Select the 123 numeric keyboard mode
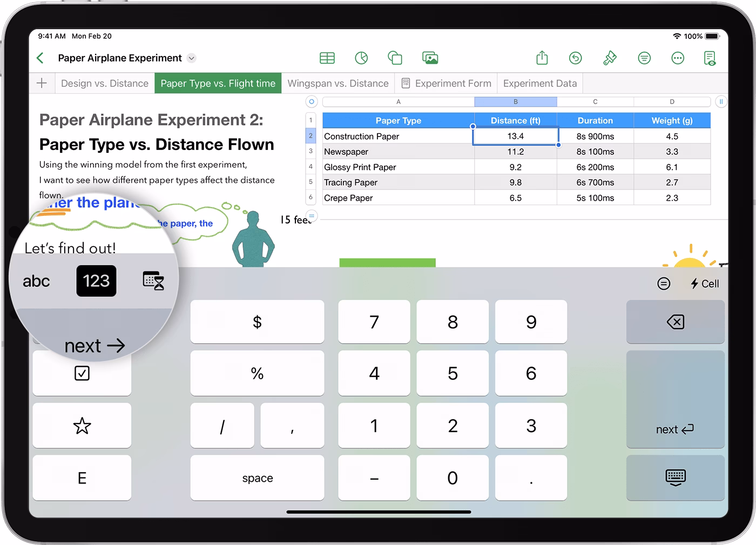The image size is (756, 545). (x=96, y=281)
